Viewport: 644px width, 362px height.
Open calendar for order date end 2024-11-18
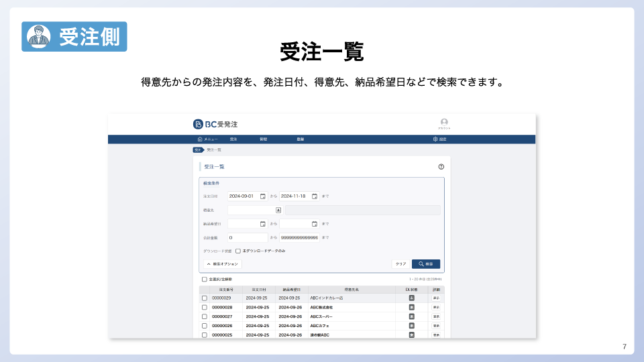(315, 196)
